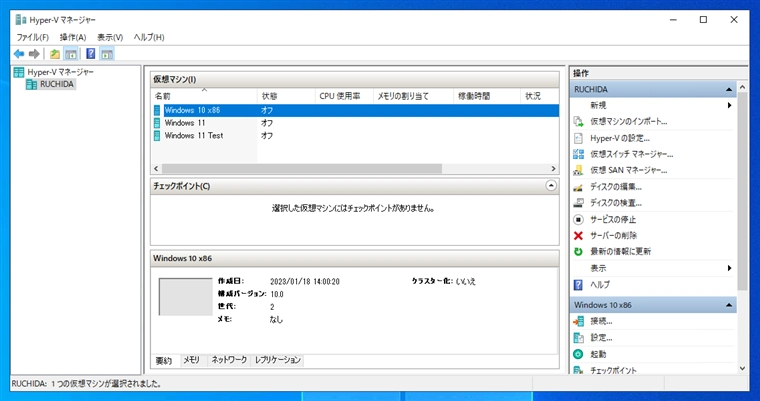The width and height of the screenshot is (760, 401).
Task: Click the サービスの停止 stop icon
Action: point(578,220)
